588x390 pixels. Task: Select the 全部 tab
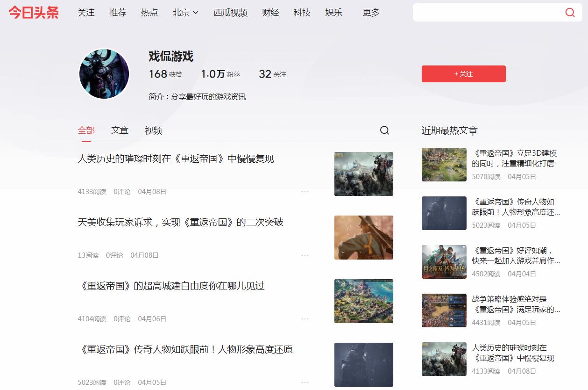[x=86, y=130]
